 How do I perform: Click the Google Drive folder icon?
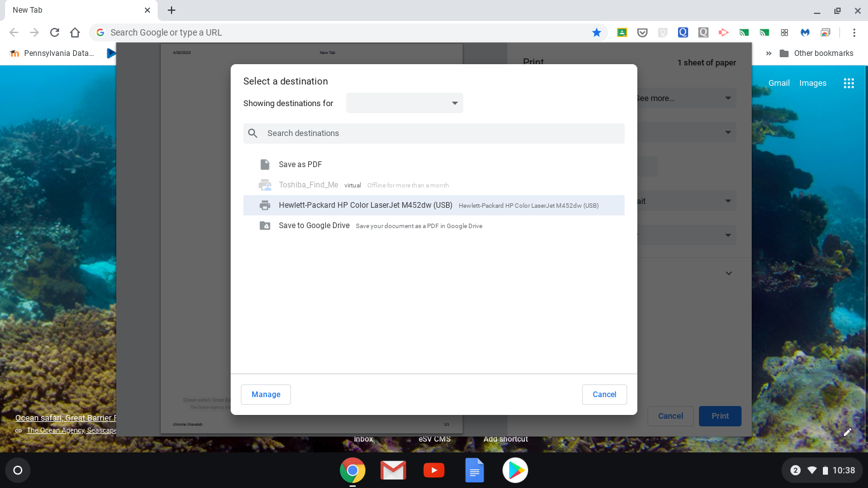point(265,226)
